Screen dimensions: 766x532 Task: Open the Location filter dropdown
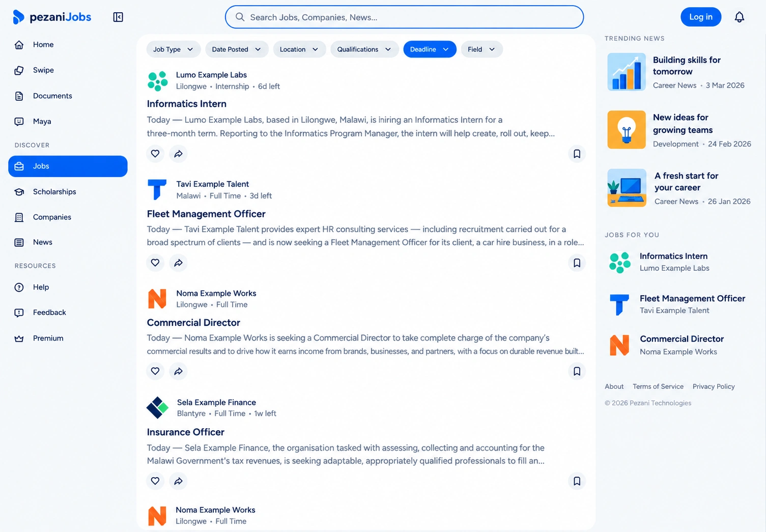tap(299, 49)
